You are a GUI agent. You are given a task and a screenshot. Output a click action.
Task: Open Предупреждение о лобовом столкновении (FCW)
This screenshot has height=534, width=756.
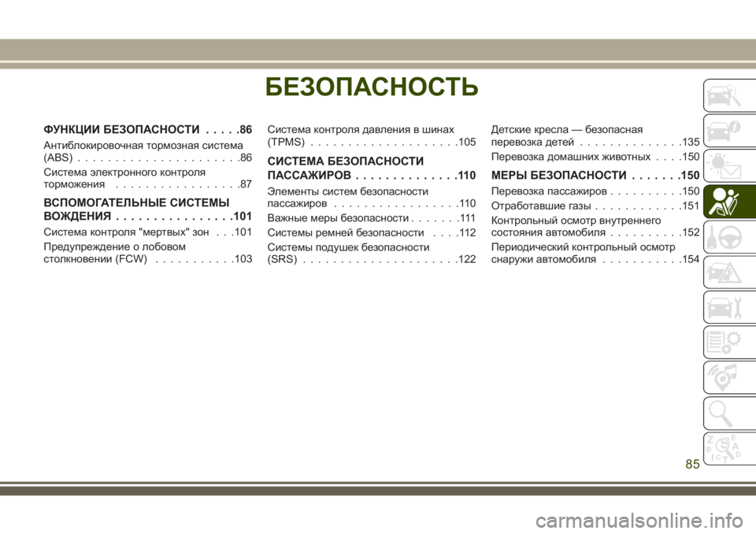pos(147,253)
